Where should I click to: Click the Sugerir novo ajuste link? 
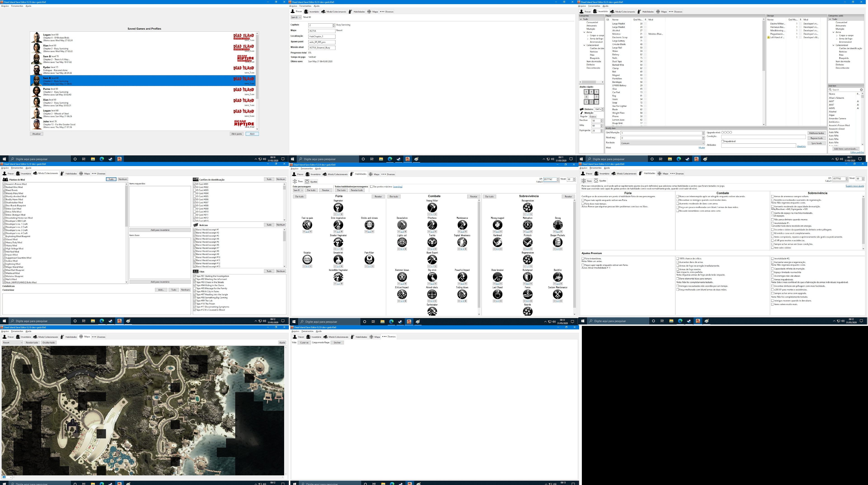(x=854, y=186)
